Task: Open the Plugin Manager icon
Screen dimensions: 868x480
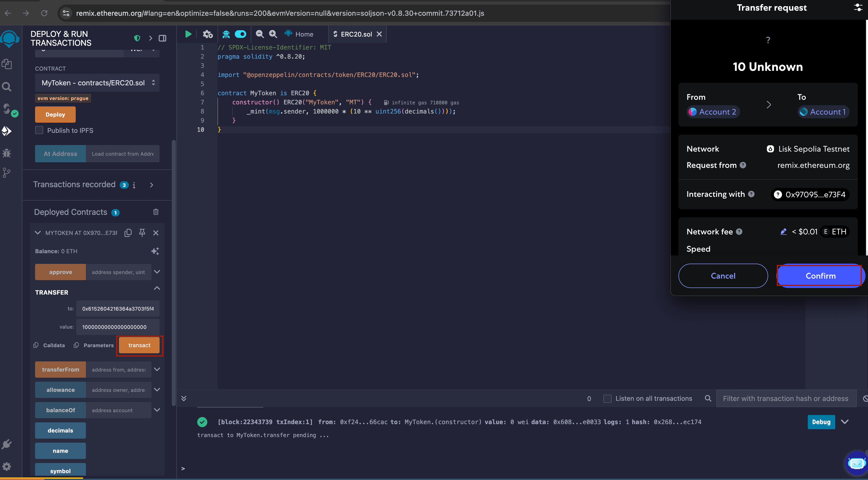Action: point(7,444)
